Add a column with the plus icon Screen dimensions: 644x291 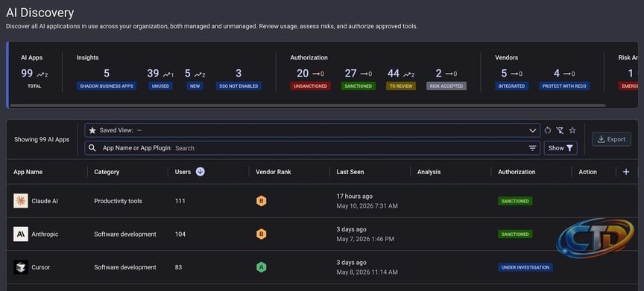pos(626,172)
